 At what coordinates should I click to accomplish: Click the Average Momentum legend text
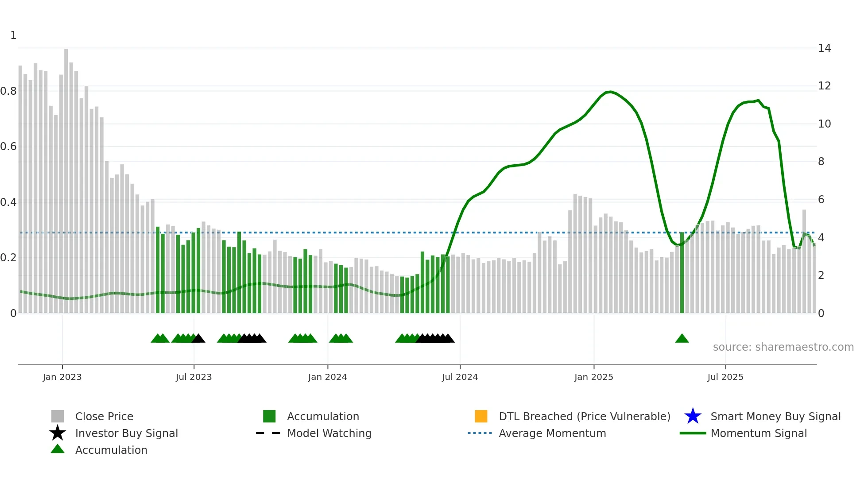[552, 433]
